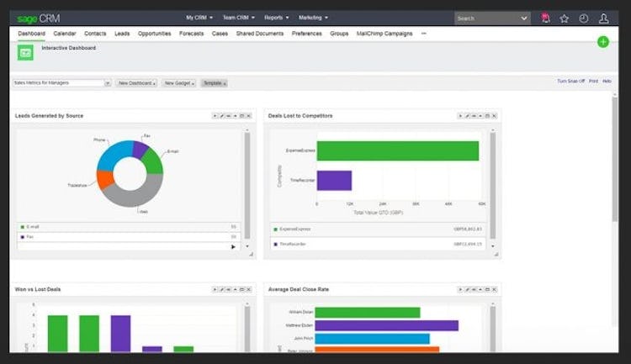This screenshot has width=631, height=364.
Task: Click the orange Tradeshow donut segment
Action: pyautogui.click(x=103, y=180)
